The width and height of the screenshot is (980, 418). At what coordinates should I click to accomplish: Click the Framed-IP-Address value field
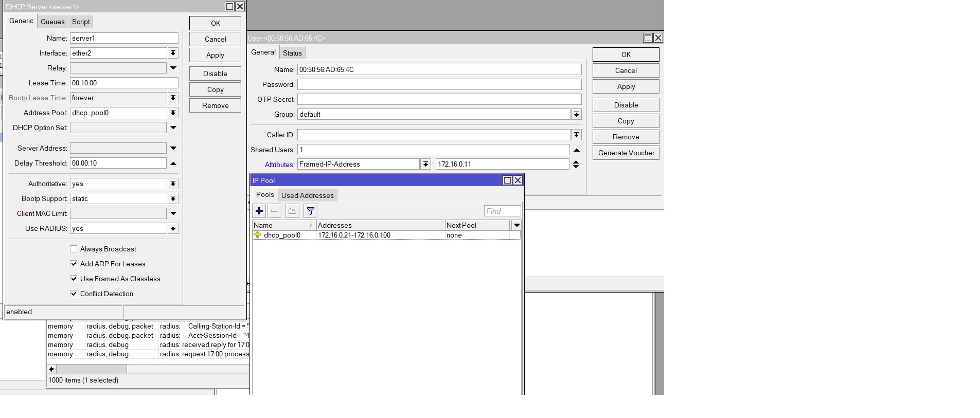(x=502, y=164)
